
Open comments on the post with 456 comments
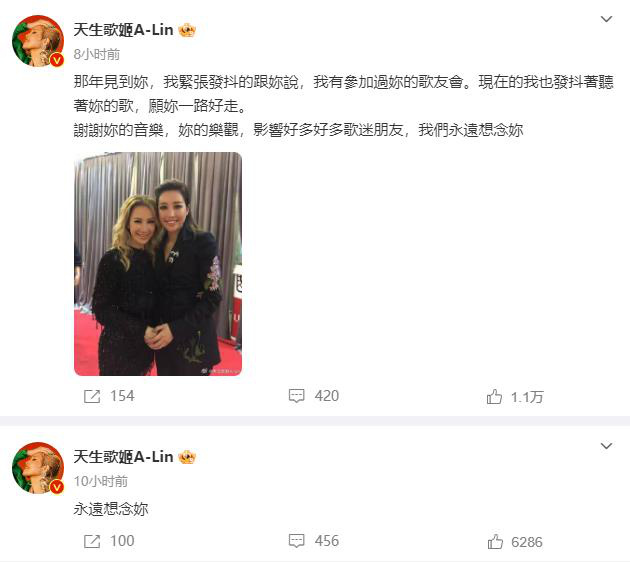(297, 541)
